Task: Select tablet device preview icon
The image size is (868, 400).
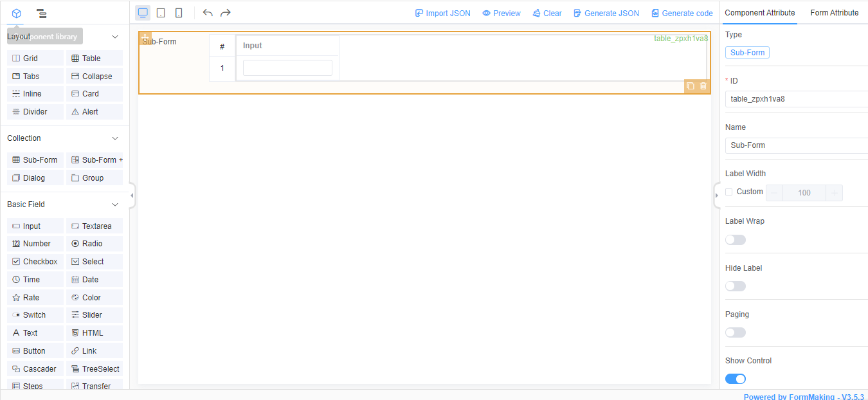Action: (x=161, y=13)
